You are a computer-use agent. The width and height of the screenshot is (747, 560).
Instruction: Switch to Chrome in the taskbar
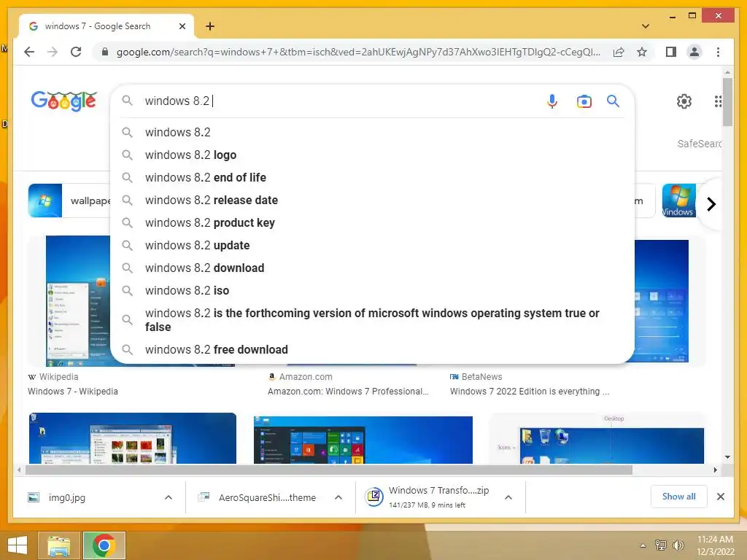[104, 545]
